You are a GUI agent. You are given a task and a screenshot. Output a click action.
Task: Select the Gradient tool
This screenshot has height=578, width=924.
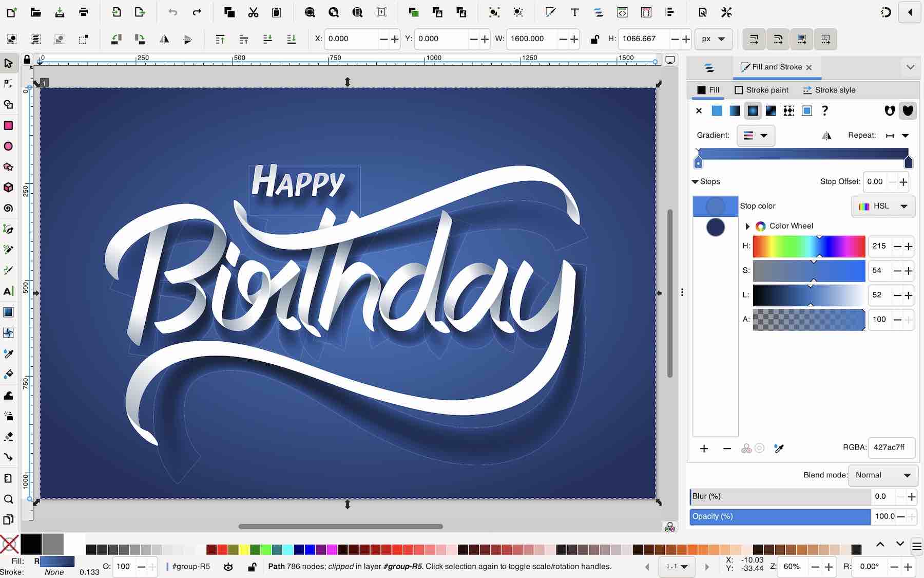coord(8,312)
